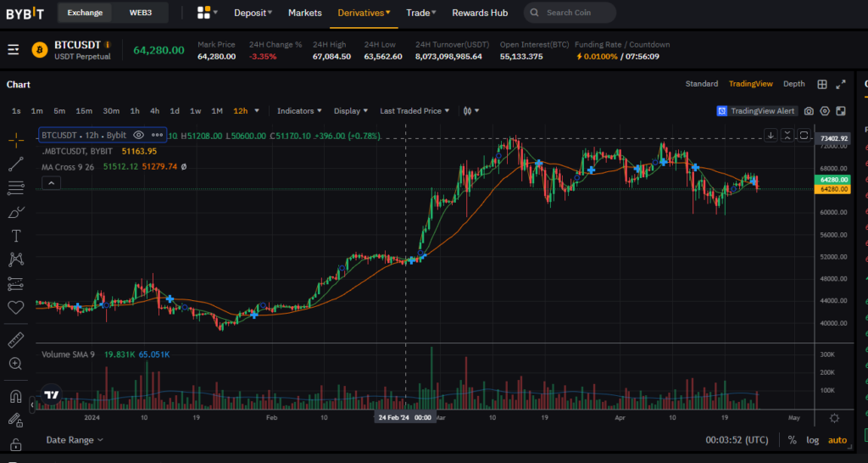This screenshot has width=868, height=463.
Task: Open the hamburger menu beside BTCUSDT
Action: (14, 50)
